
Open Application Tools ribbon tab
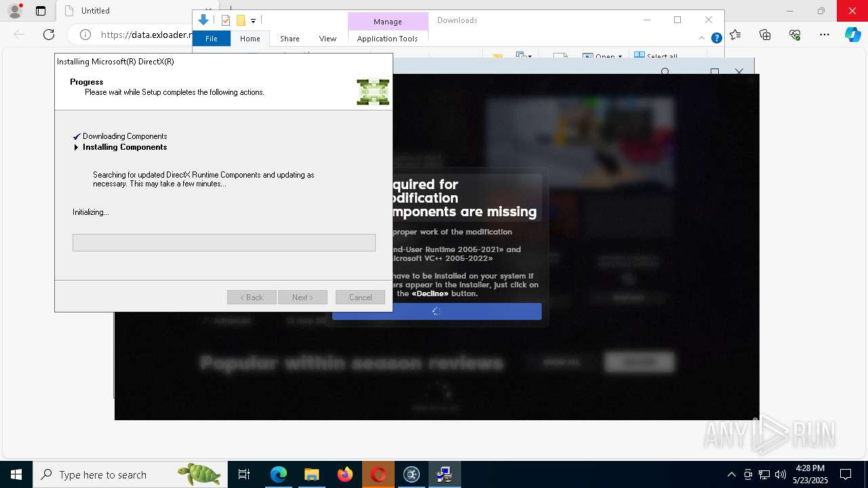pos(387,39)
